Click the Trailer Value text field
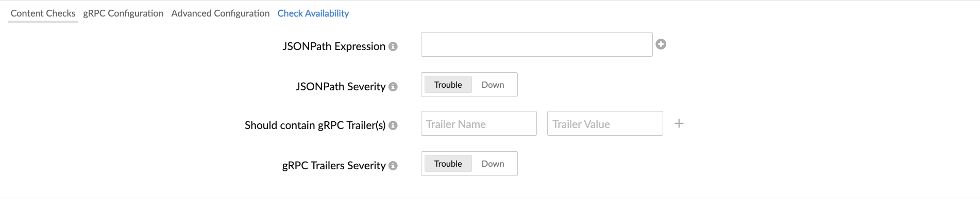Image resolution: width=980 pixels, height=208 pixels. [x=604, y=123]
